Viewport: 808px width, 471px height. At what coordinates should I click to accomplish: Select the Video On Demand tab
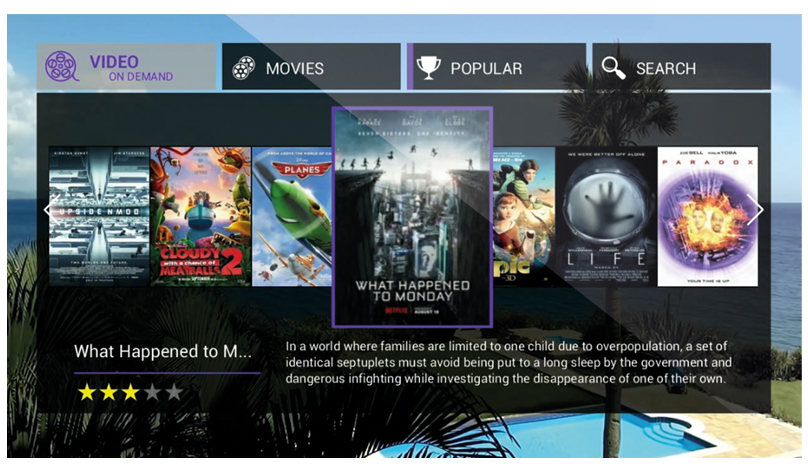126,66
